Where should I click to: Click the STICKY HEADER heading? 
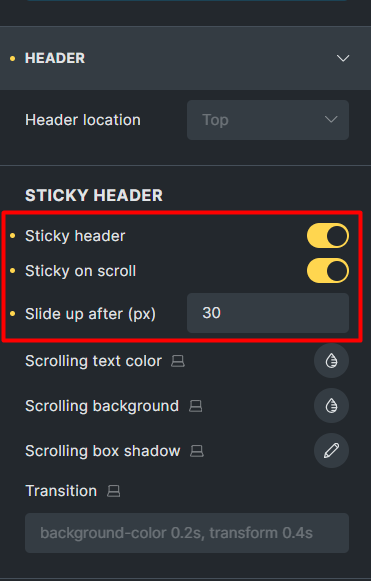(94, 196)
